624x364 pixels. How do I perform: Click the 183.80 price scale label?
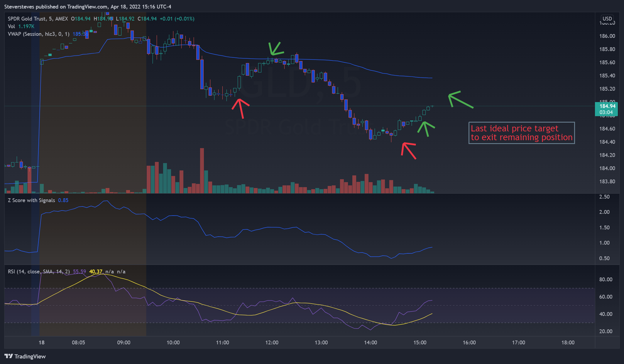pyautogui.click(x=607, y=182)
